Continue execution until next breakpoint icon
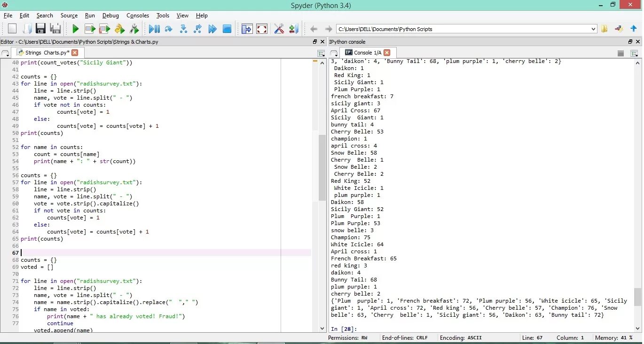The image size is (644, 344). 212,29
